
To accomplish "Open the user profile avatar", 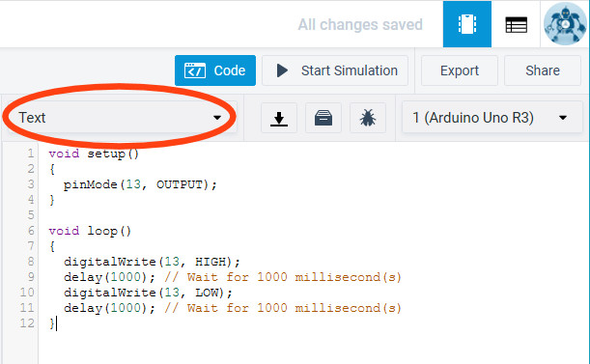I will tap(565, 24).
